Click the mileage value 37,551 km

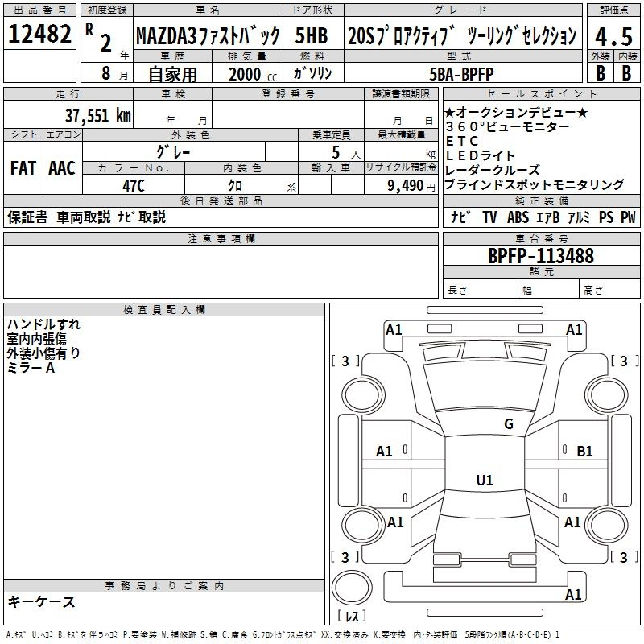coord(97,115)
